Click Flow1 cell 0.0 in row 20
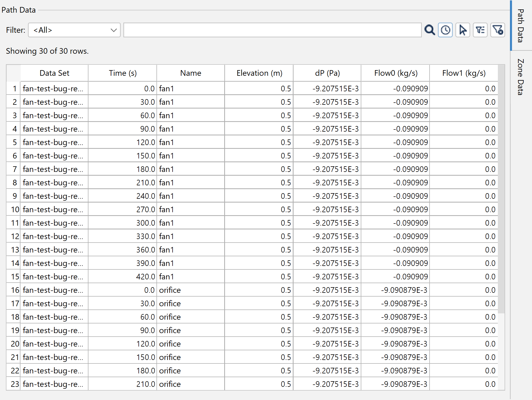Image resolution: width=532 pixels, height=400 pixels. pos(464,344)
